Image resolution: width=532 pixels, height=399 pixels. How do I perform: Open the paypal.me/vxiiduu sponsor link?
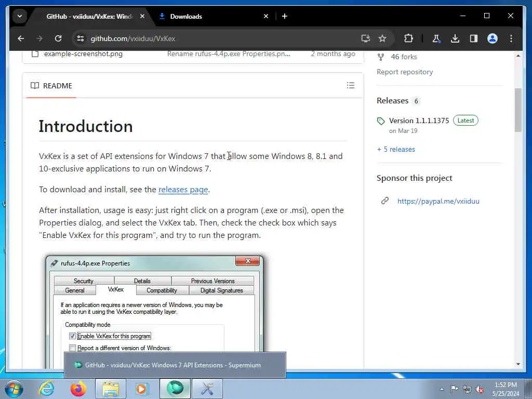click(438, 201)
